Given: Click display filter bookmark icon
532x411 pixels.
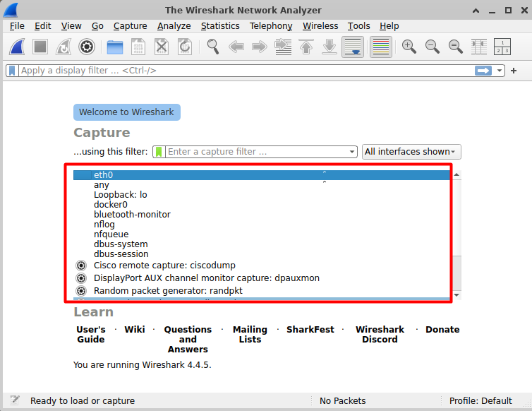Looking at the screenshot, I should point(12,71).
